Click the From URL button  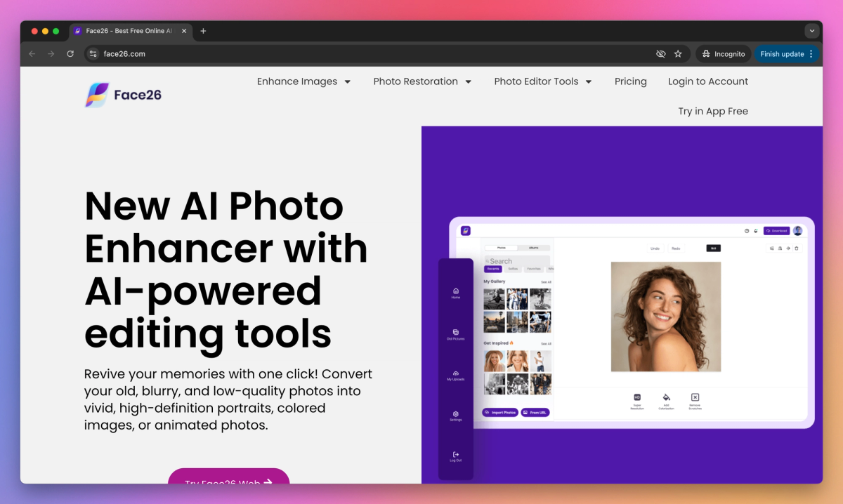[x=535, y=412]
